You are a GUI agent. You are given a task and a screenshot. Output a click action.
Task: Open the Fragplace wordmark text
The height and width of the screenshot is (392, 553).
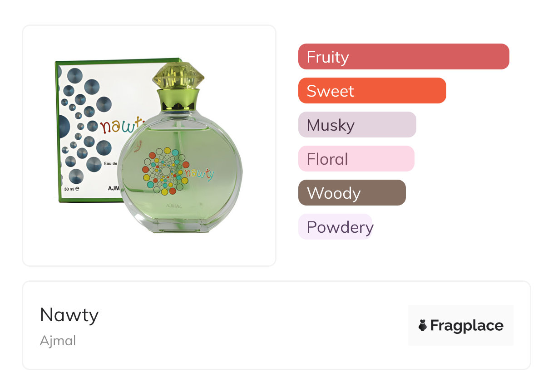[467, 325]
